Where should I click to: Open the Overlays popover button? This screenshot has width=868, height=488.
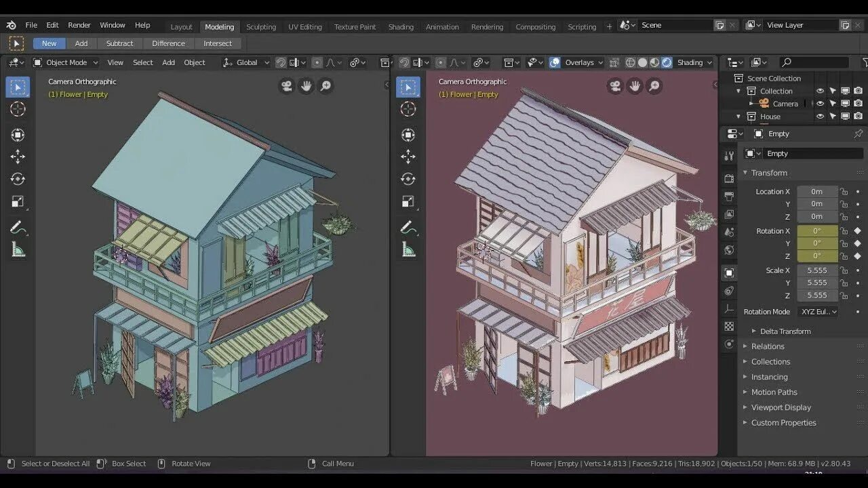[x=575, y=62]
